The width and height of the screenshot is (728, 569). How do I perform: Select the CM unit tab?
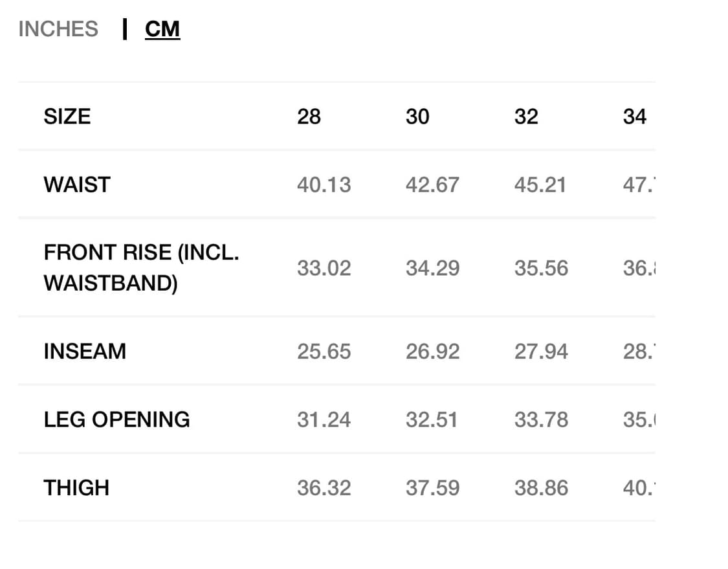click(162, 29)
